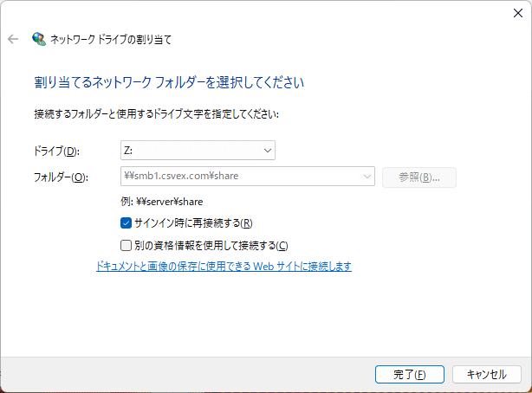532x393 pixels.
Task: Click the ドライブ(D): label
Action: click(56, 151)
